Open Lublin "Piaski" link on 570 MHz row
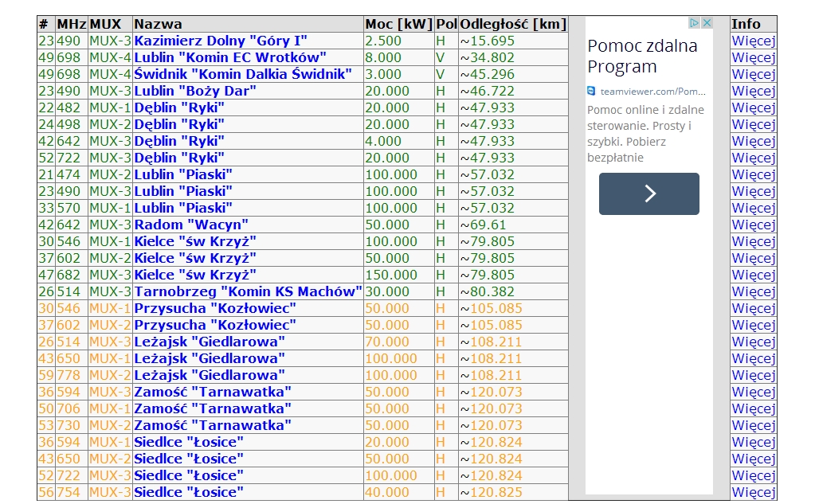 pyautogui.click(x=183, y=208)
